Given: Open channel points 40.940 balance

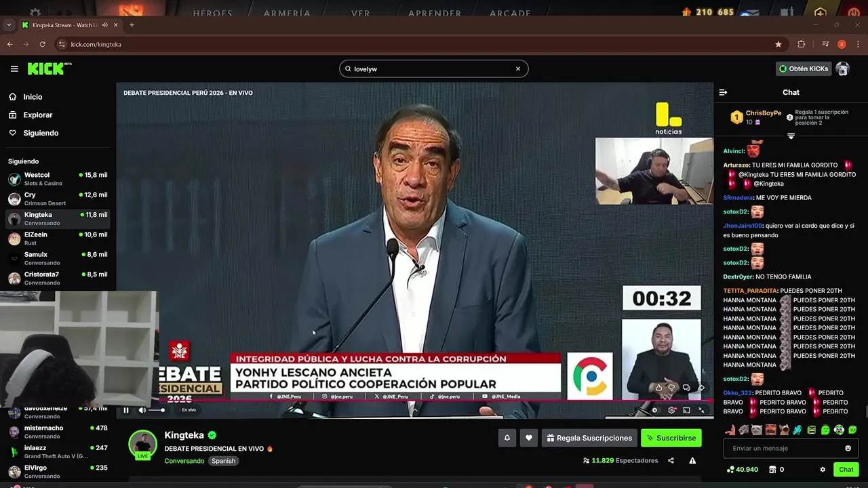Looking at the screenshot, I should 742,470.
